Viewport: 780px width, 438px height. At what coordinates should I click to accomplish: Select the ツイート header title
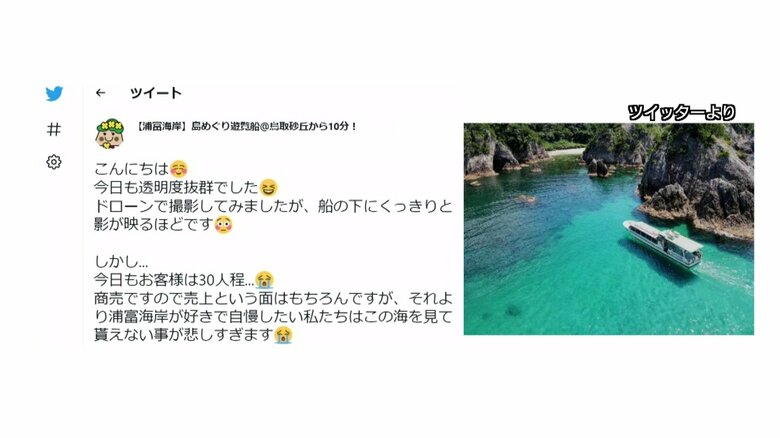[x=156, y=93]
